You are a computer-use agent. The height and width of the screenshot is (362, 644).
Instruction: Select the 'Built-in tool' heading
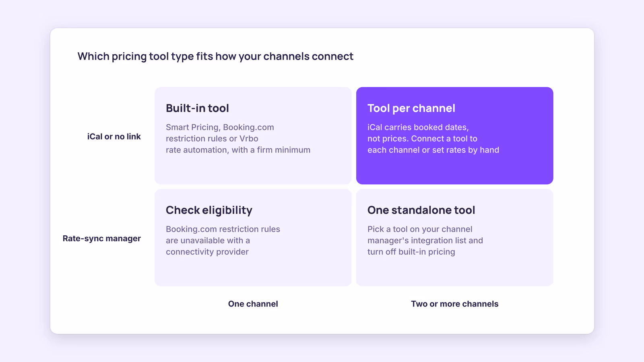tap(197, 108)
